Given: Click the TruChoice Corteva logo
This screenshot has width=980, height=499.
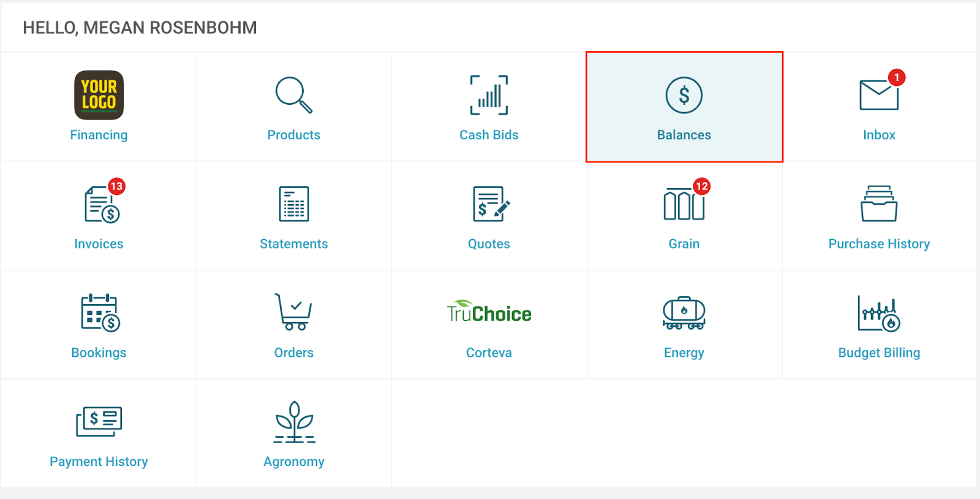Looking at the screenshot, I should tap(489, 311).
